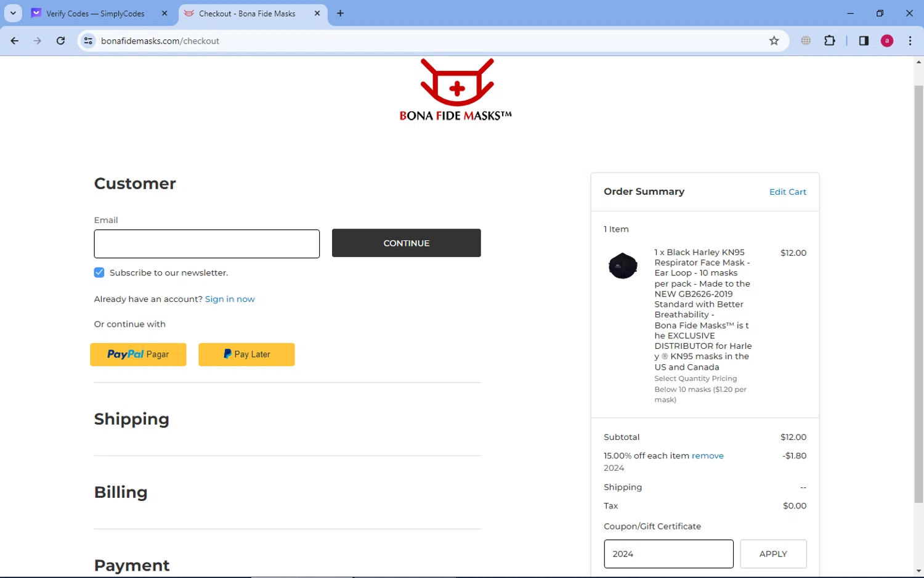Image resolution: width=924 pixels, height=578 pixels.
Task: Close the Verify Codes — SimplyCodes tab
Action: pos(164,13)
